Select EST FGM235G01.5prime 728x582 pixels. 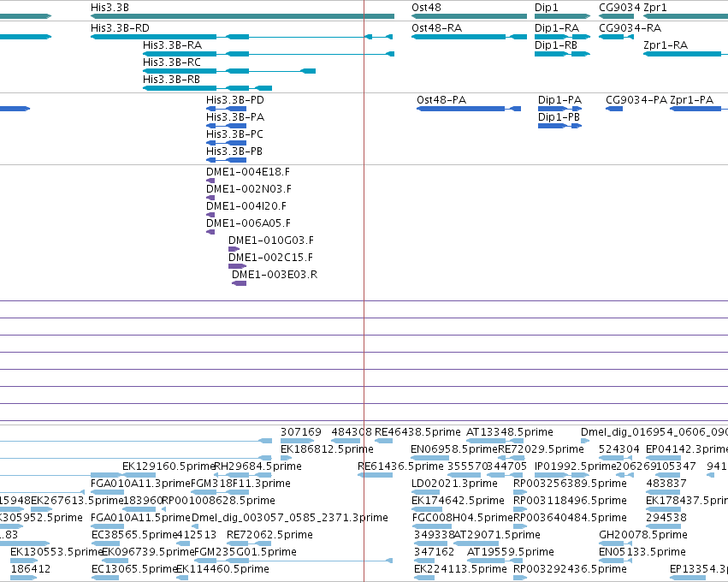[293, 561]
